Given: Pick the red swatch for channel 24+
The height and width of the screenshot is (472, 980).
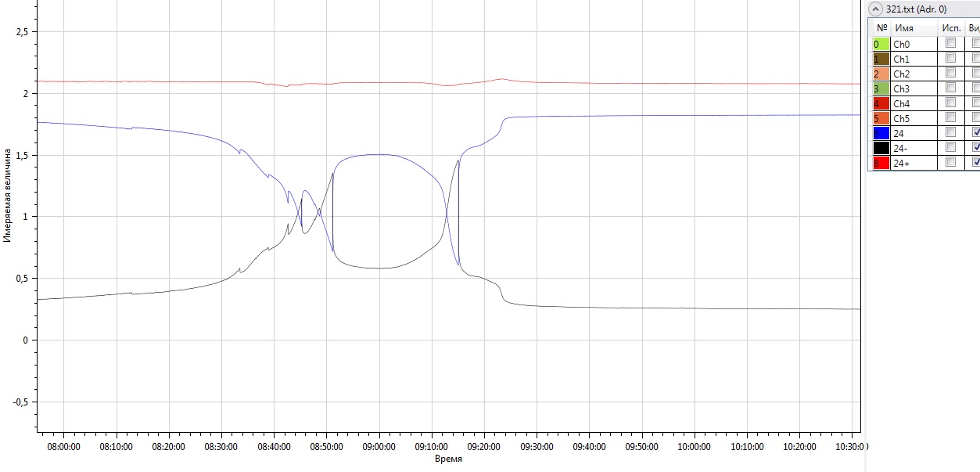Looking at the screenshot, I should pos(881,163).
